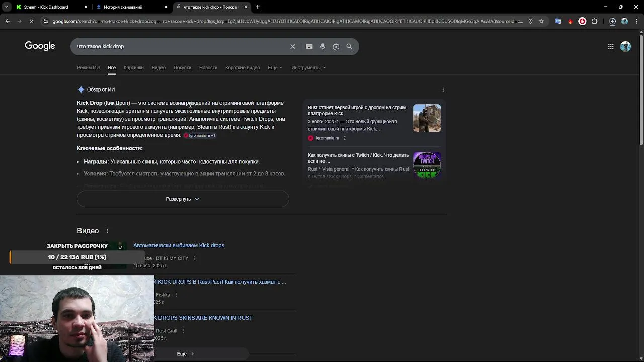Viewport: 644px width, 362px height.
Task: View site information icon in address bar
Action: (x=46, y=21)
